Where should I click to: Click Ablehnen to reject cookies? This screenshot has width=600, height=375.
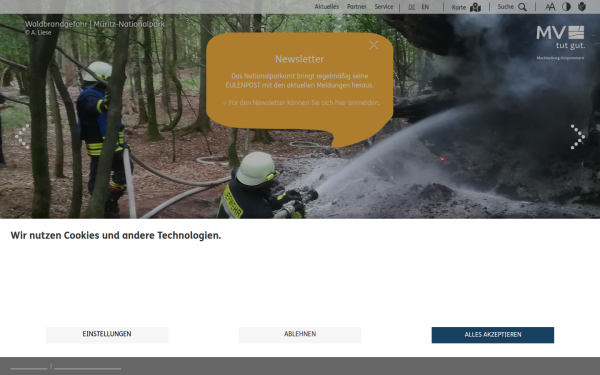pyautogui.click(x=300, y=334)
